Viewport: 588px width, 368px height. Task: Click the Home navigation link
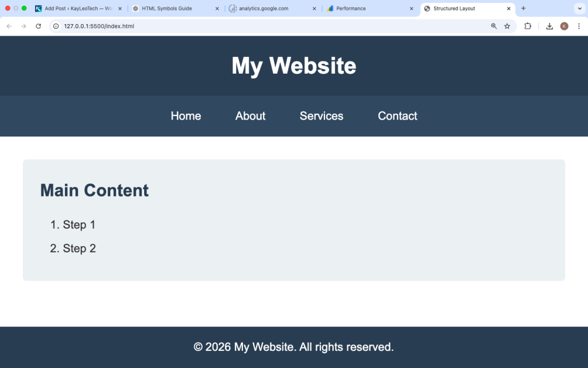click(x=186, y=116)
